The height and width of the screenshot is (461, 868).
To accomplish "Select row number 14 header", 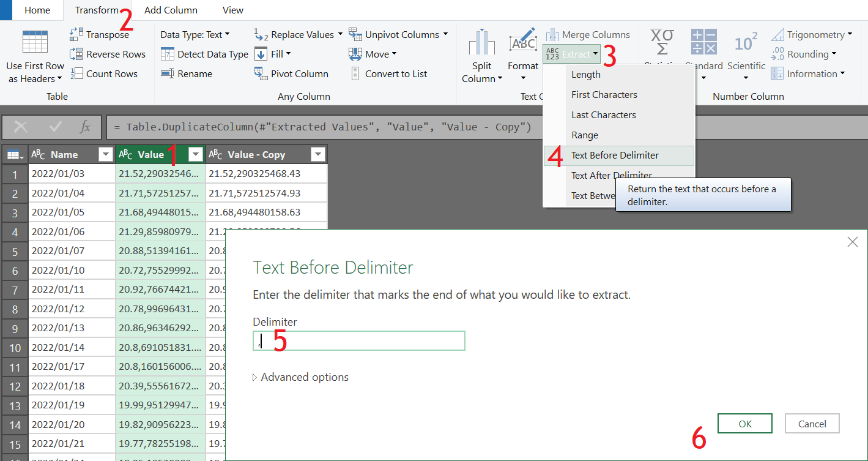I will (15, 425).
